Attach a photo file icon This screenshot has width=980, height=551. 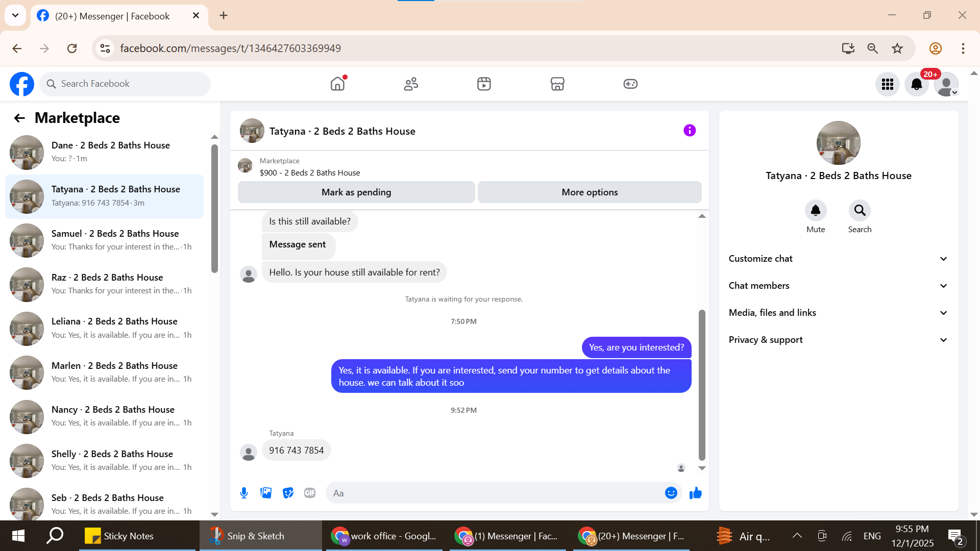coord(266,493)
